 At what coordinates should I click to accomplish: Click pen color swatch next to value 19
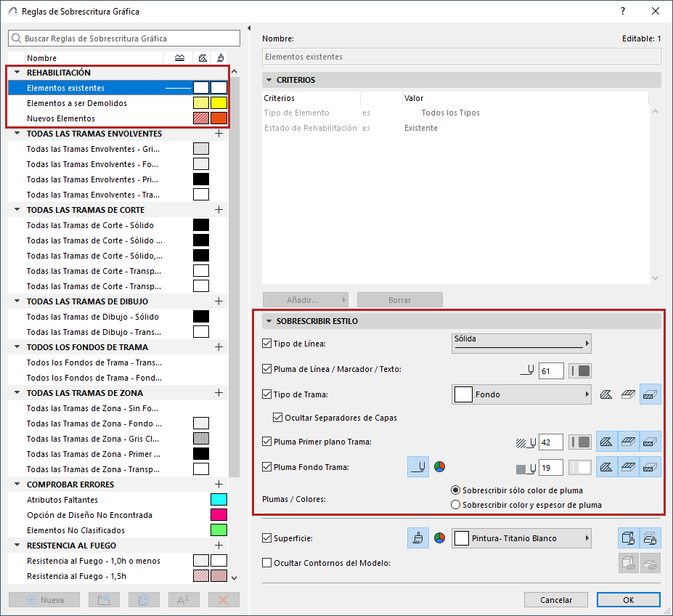point(580,467)
